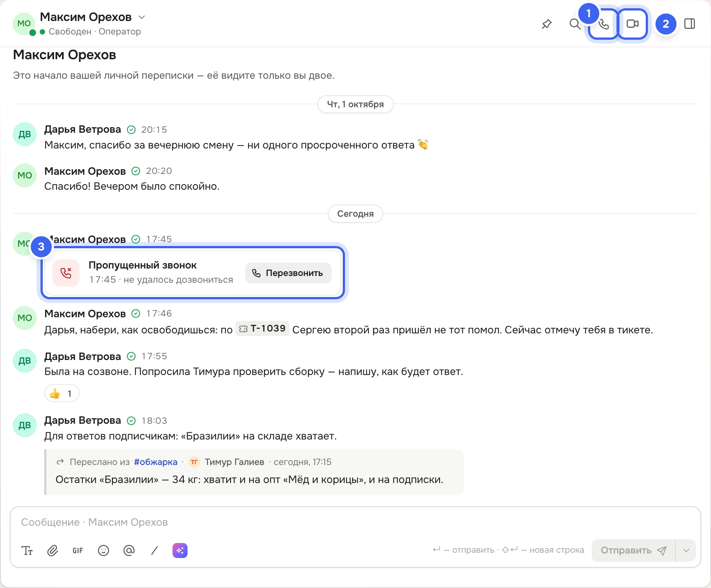
Task: Click the Максим Орехов name at 20:20
Action: tap(85, 171)
